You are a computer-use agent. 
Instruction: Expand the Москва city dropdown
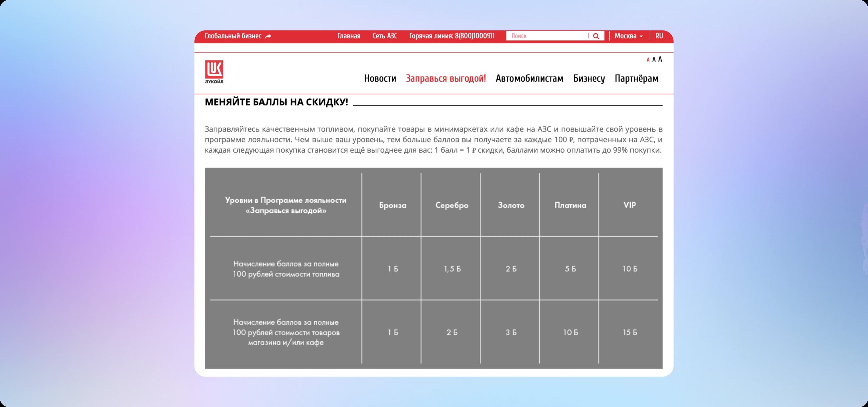click(x=628, y=36)
